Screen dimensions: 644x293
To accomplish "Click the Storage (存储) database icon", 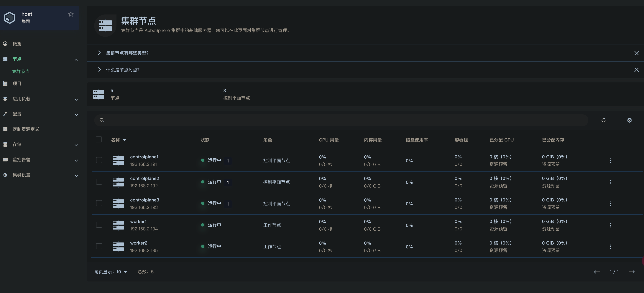I will [5, 145].
